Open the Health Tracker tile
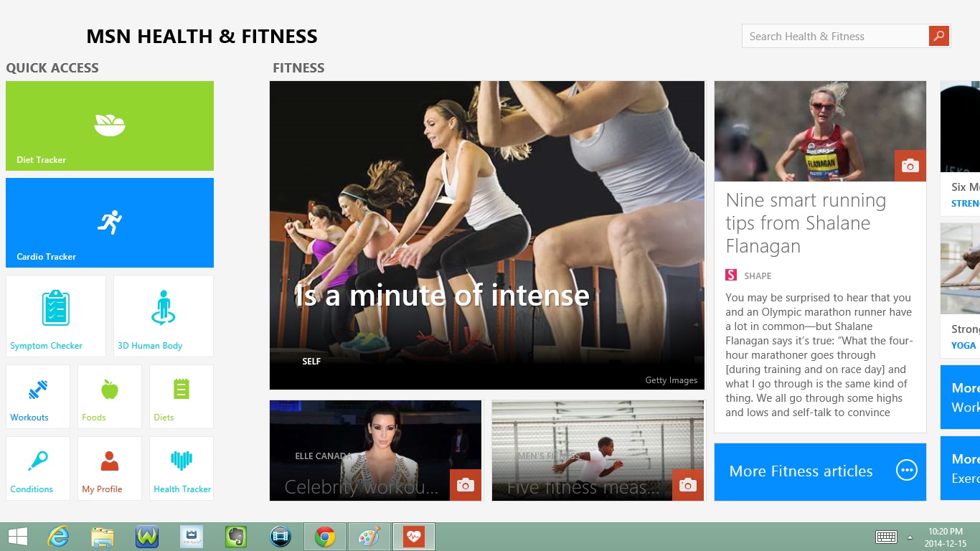This screenshot has width=980, height=551. point(182,468)
